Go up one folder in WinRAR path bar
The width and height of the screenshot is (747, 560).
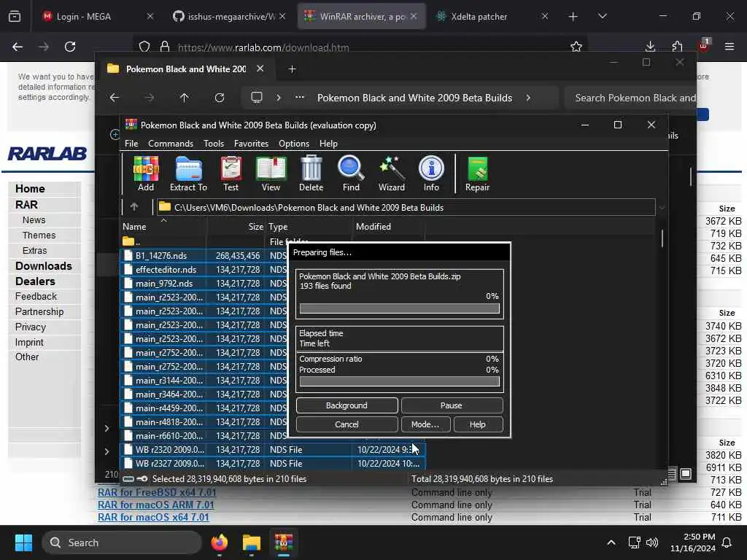(134, 207)
